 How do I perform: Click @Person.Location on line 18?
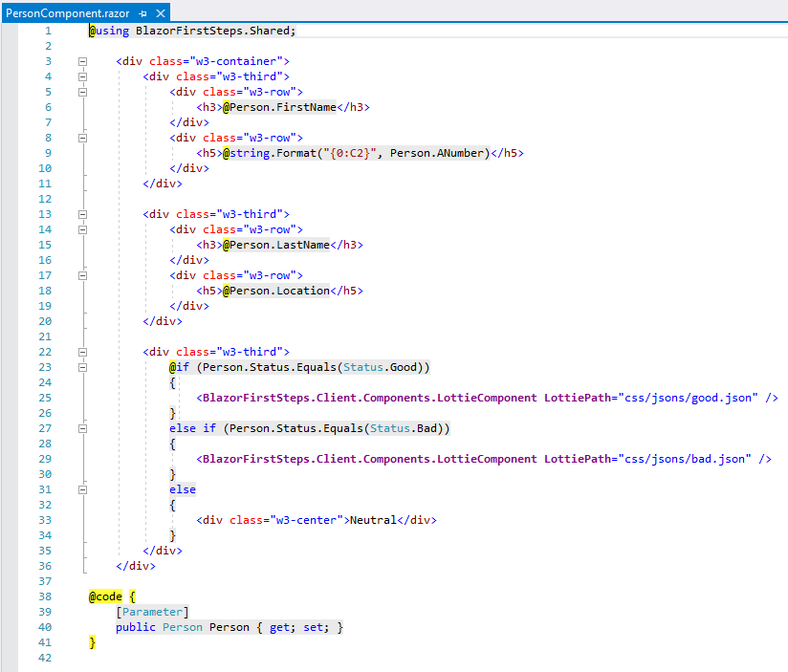276,291
